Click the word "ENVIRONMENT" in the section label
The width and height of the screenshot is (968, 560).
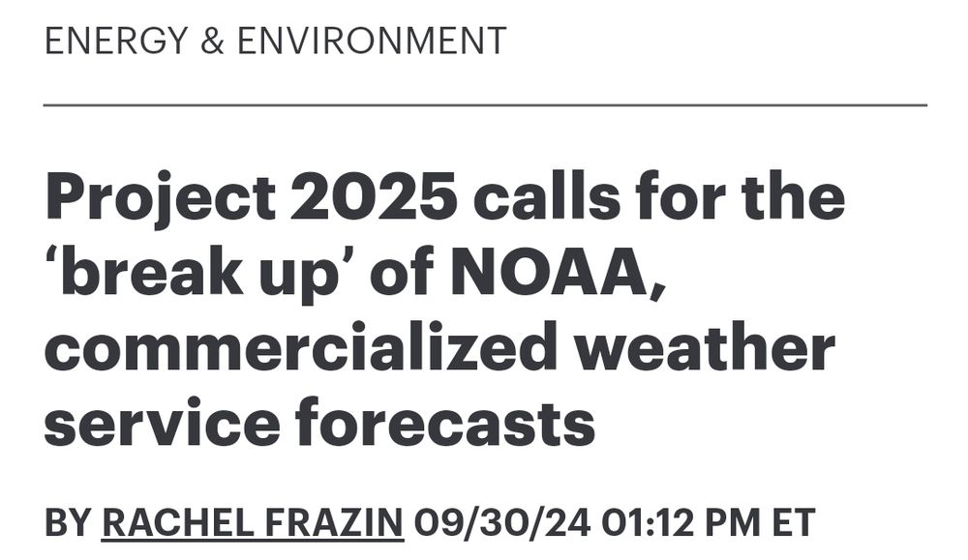[x=371, y=41]
